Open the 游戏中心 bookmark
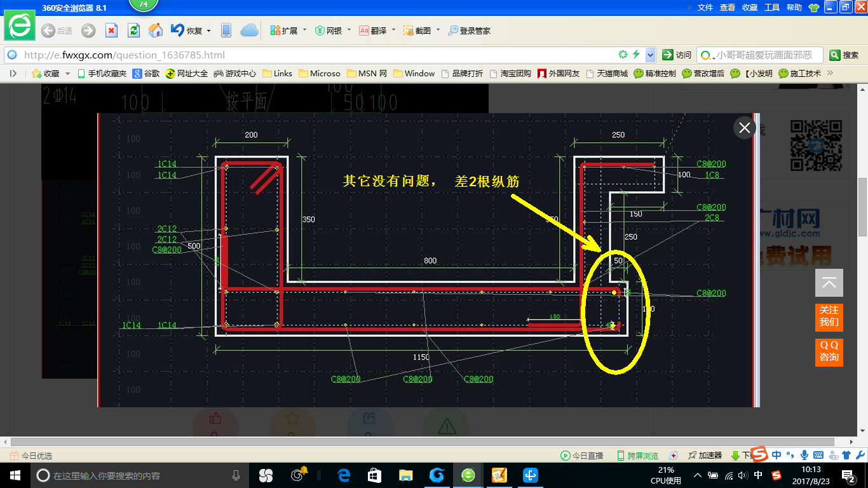868x488 pixels. (x=234, y=74)
